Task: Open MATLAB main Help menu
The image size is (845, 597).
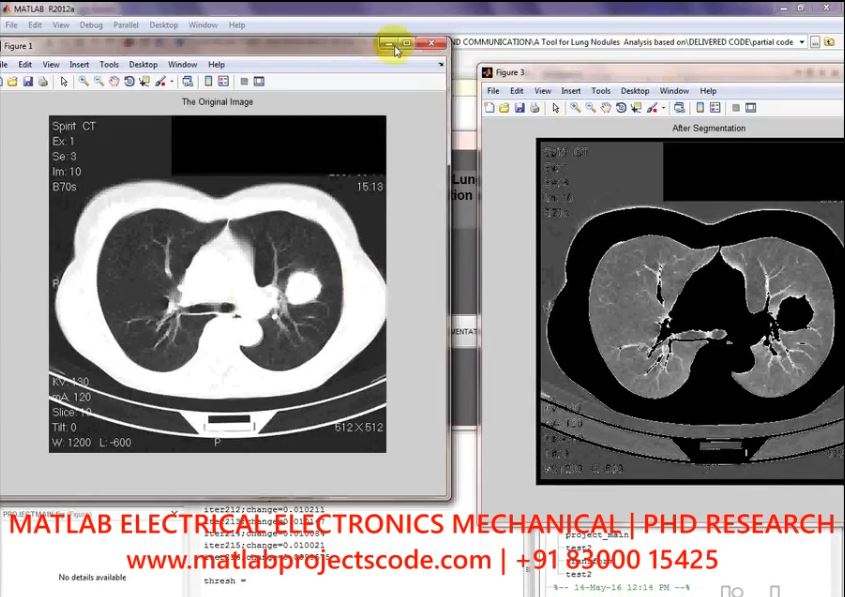Action: 237,25
